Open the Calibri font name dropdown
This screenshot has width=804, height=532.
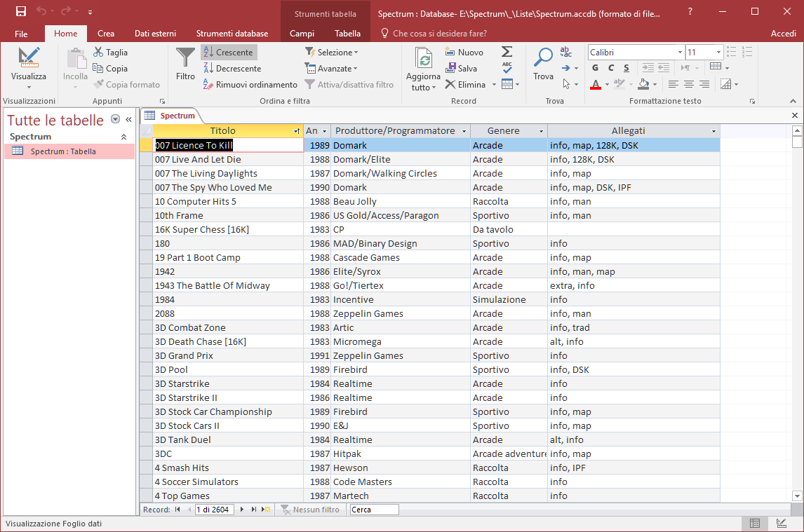click(x=680, y=53)
